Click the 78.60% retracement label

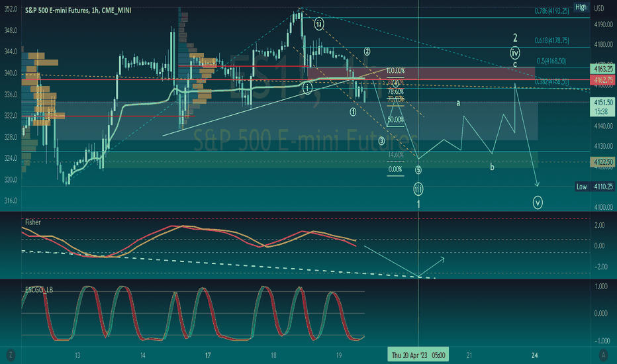[x=395, y=91]
